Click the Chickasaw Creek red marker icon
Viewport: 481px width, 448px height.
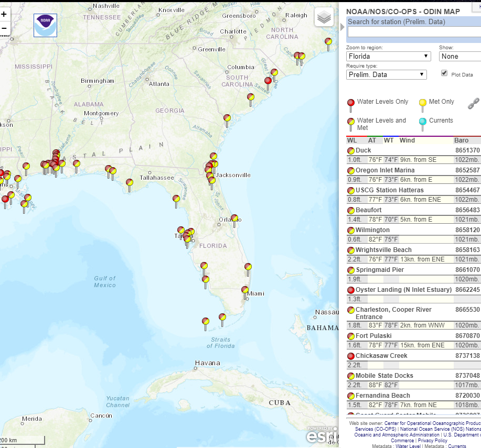[x=350, y=356]
